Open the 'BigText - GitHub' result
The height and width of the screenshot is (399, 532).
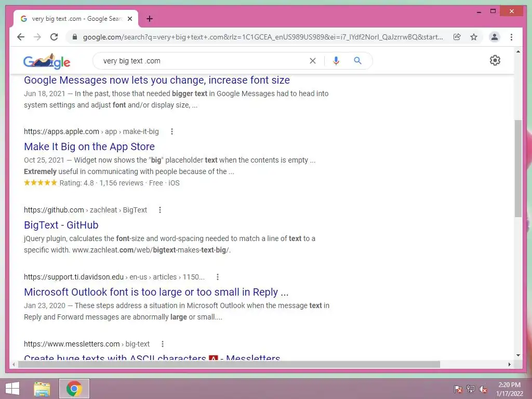click(x=61, y=225)
